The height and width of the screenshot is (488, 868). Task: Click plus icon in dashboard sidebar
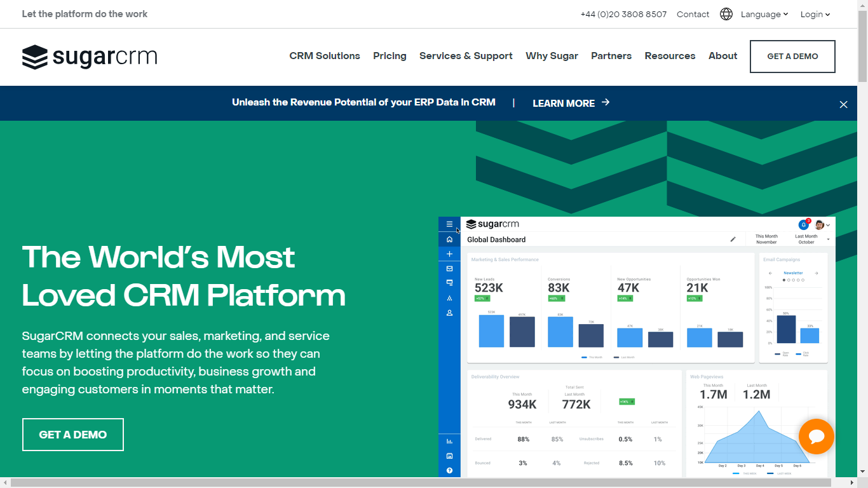(449, 254)
